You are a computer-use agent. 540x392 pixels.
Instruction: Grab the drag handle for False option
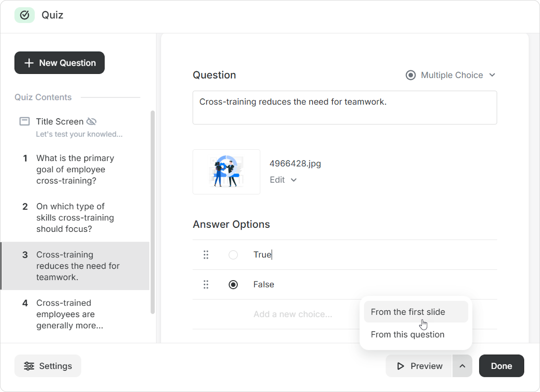coord(206,285)
